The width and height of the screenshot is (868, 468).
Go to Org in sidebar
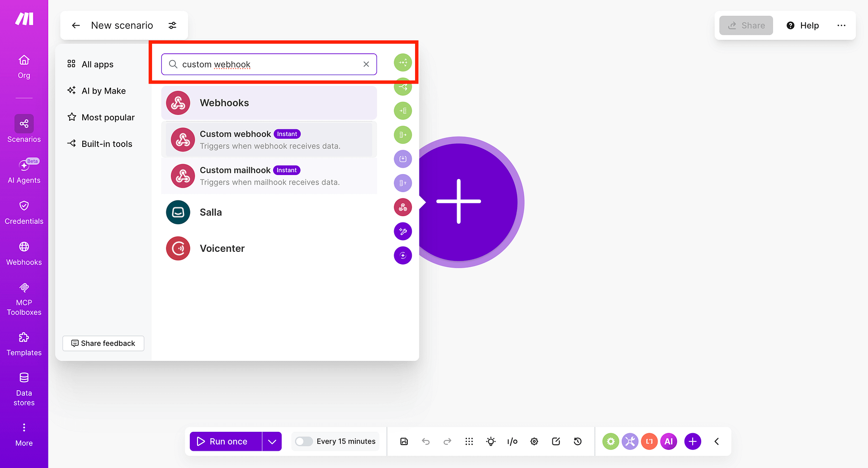point(24,66)
